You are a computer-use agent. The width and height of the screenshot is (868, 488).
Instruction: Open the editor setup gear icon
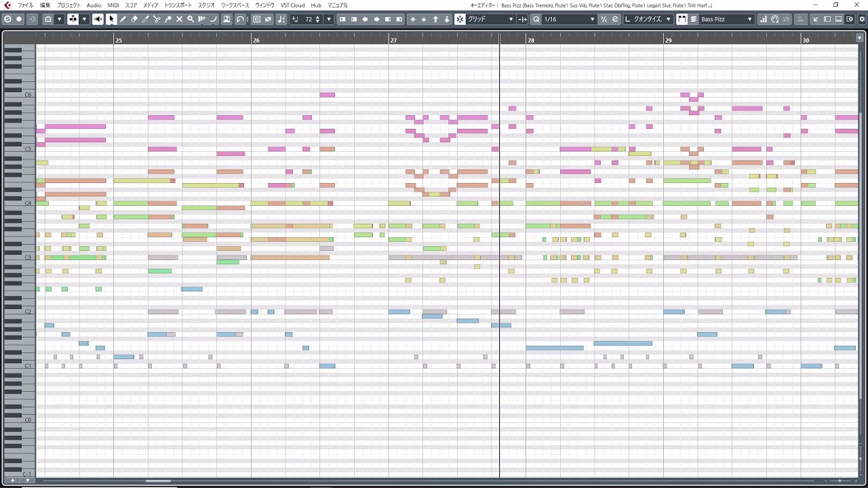tap(862, 19)
